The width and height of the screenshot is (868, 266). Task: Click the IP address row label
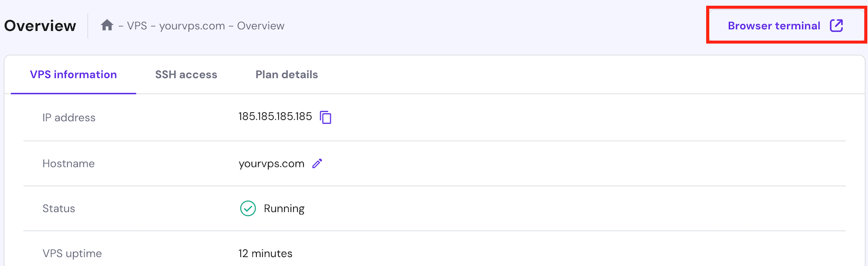[69, 118]
